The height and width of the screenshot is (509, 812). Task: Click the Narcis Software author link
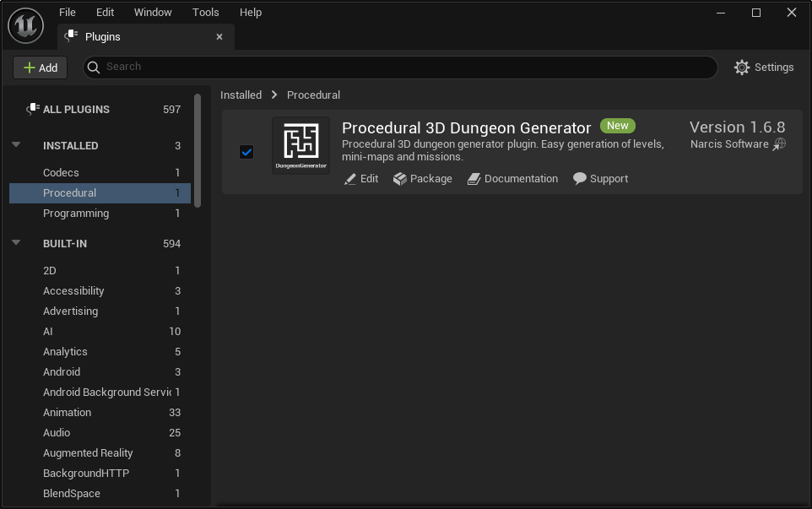(x=729, y=144)
